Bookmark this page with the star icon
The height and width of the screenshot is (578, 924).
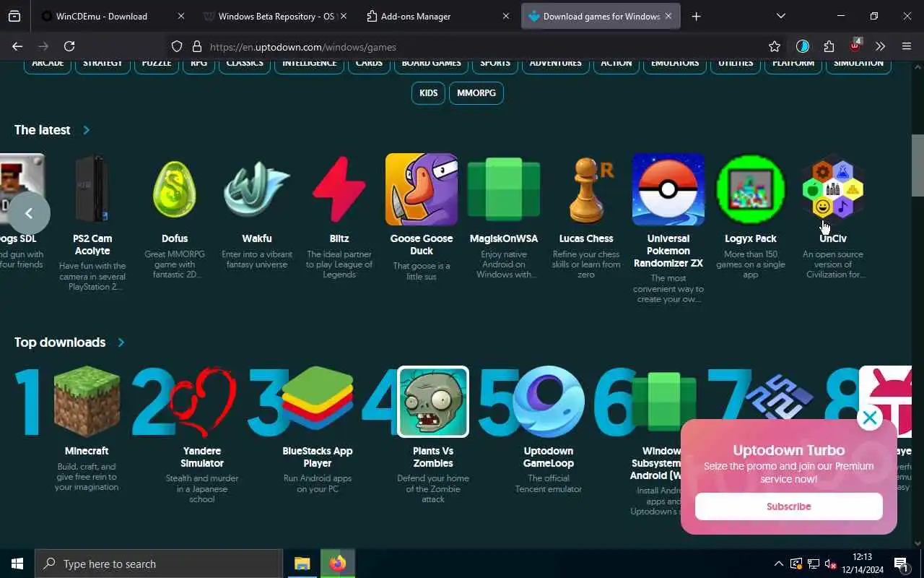(775, 46)
